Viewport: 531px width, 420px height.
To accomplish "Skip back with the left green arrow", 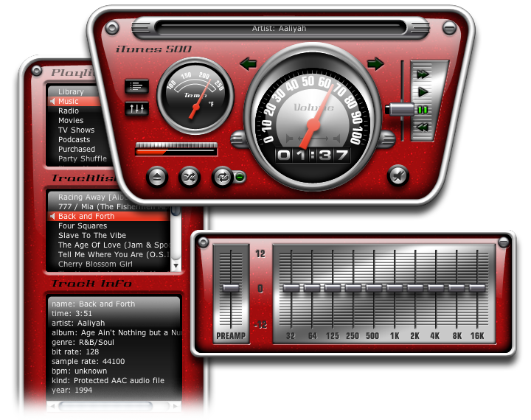I will (249, 64).
